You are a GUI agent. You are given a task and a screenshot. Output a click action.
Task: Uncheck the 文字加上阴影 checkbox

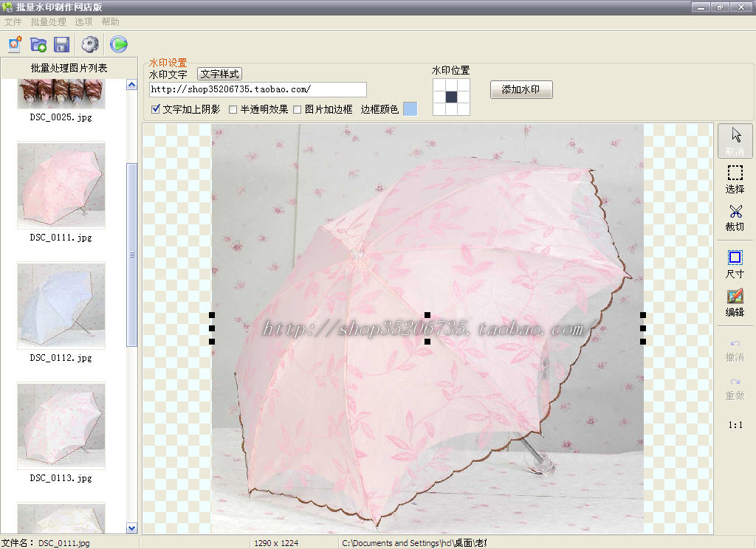156,109
